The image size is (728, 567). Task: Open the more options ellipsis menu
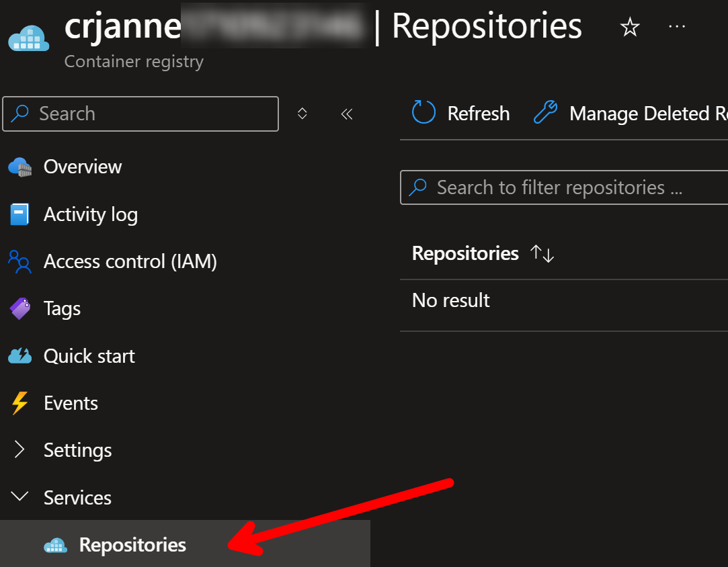676,27
